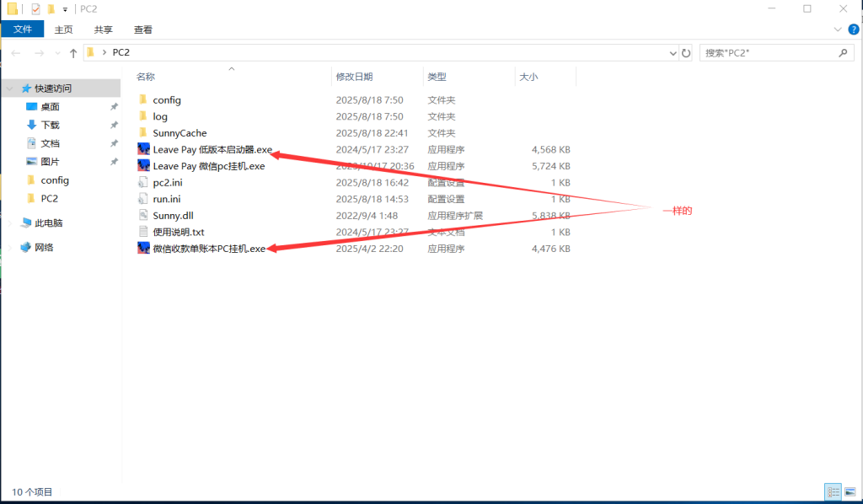Select the 使用说明.txt file icon
Screen dimensions: 863x504
(x=143, y=232)
